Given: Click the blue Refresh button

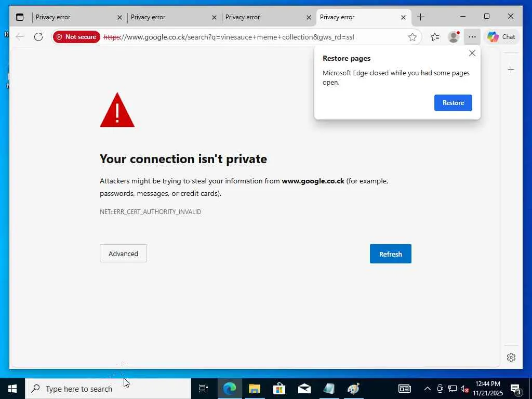Looking at the screenshot, I should click(391, 254).
